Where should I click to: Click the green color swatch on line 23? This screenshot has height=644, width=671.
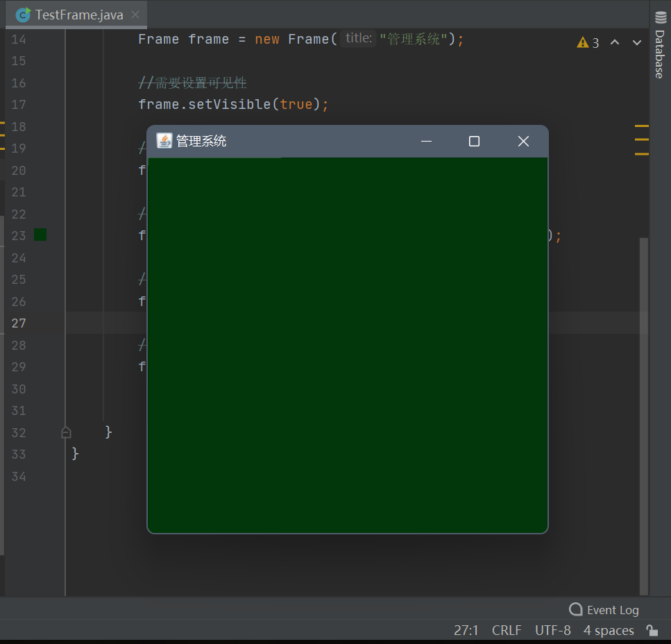40,235
